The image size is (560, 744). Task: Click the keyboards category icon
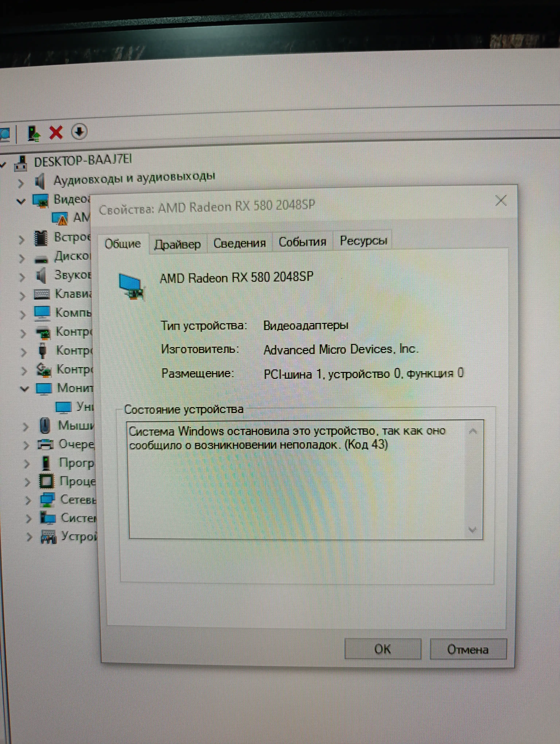click(x=42, y=294)
